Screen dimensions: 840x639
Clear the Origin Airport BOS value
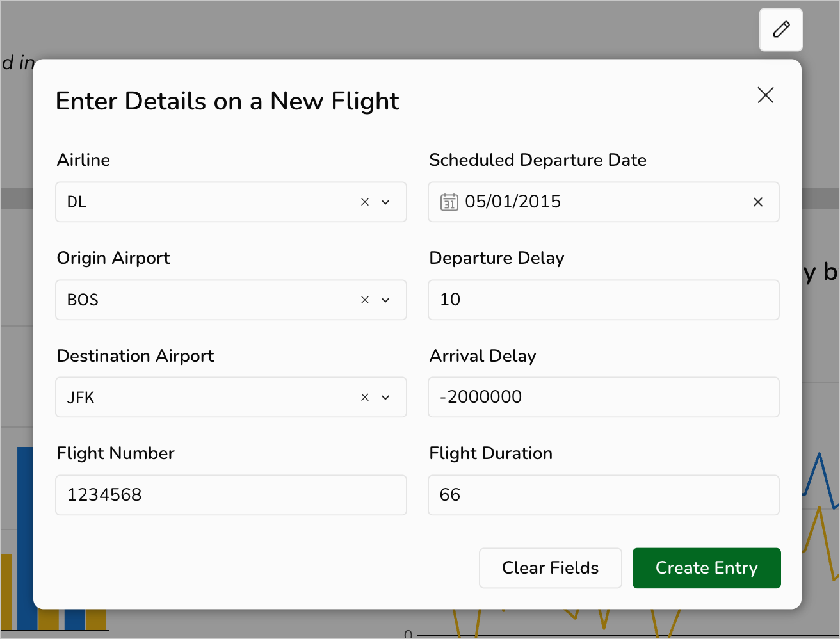pos(365,300)
